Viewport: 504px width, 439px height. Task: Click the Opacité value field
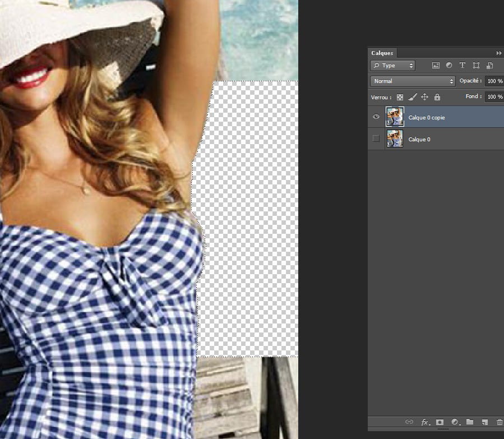point(494,81)
